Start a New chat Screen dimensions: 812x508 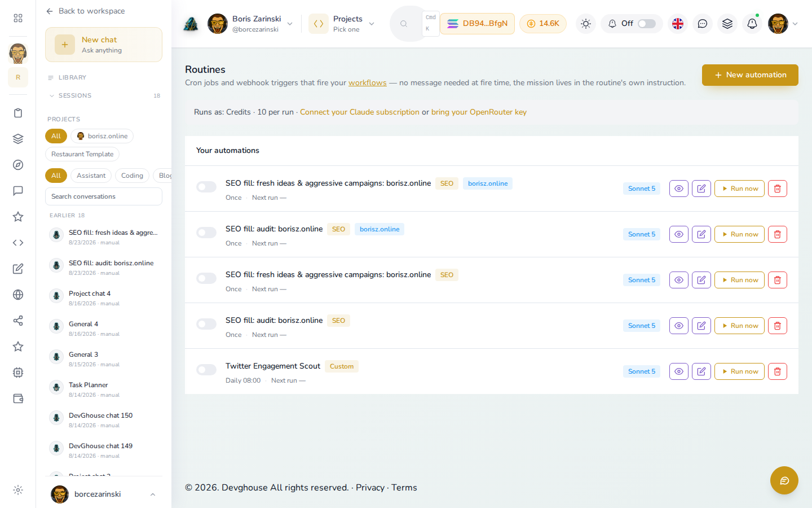tap(104, 45)
